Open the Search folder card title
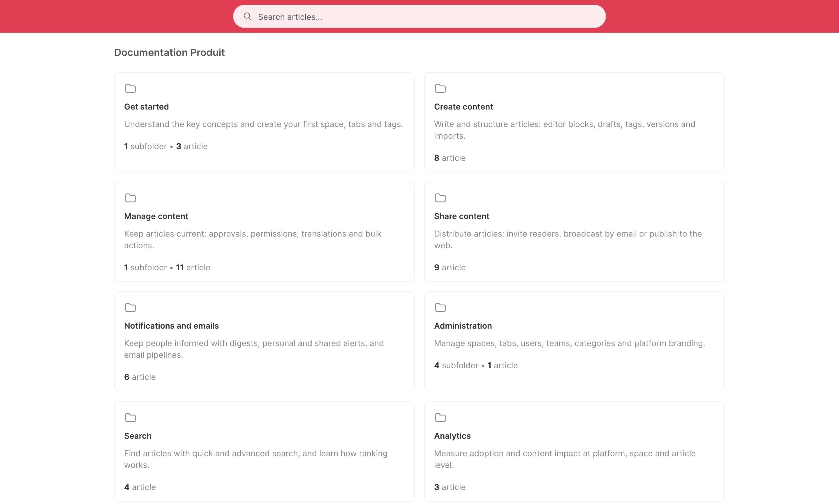 [138, 436]
